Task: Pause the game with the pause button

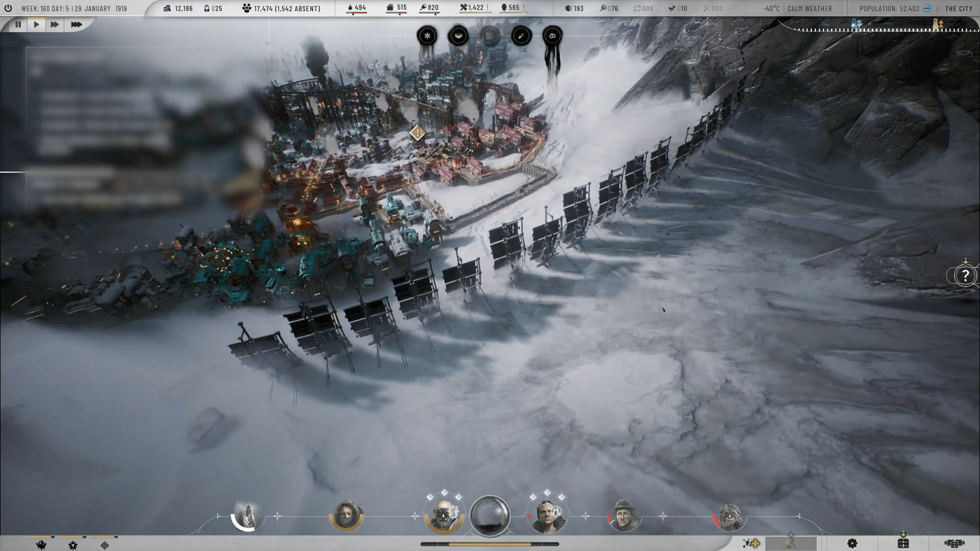Action: pos(18,24)
